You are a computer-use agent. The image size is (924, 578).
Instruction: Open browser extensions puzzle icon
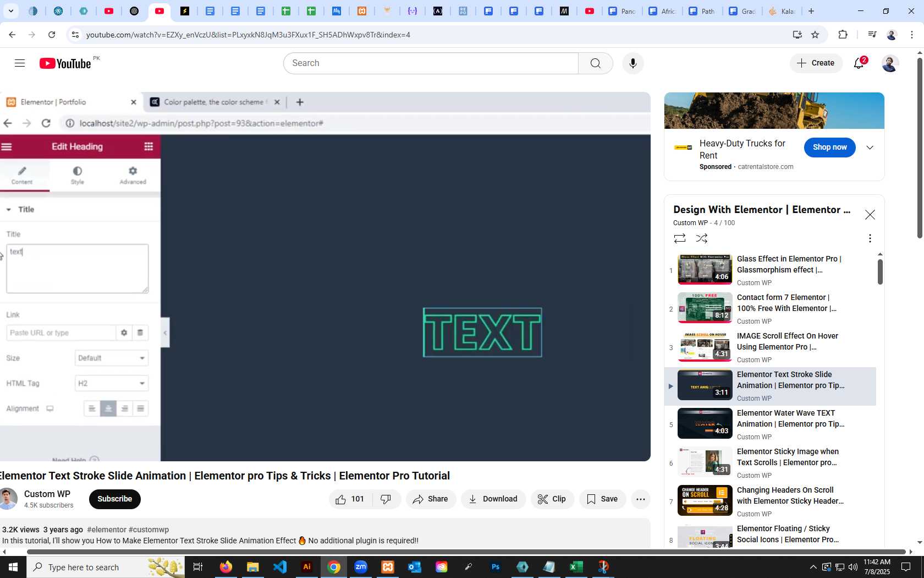[843, 35]
